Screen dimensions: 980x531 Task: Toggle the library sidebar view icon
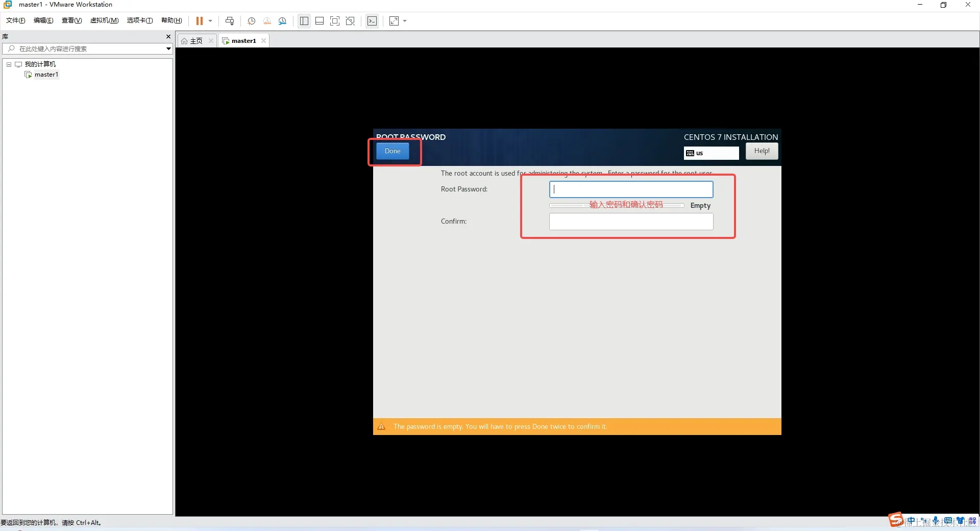[x=304, y=21]
